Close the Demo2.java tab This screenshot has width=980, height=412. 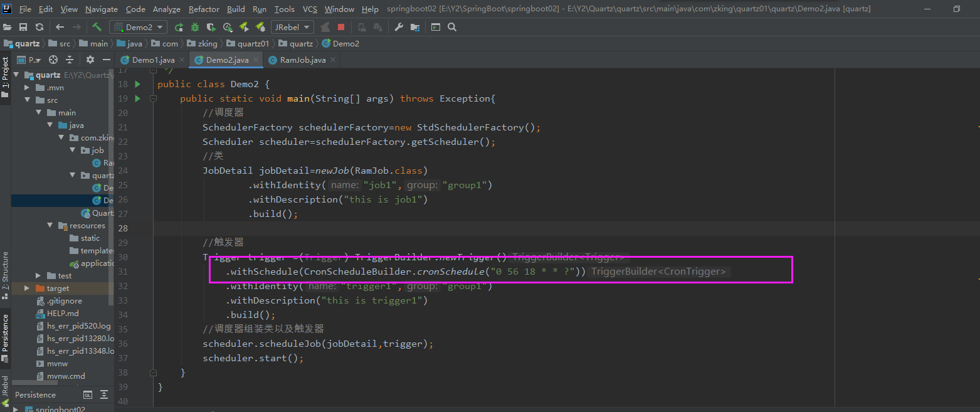point(256,60)
